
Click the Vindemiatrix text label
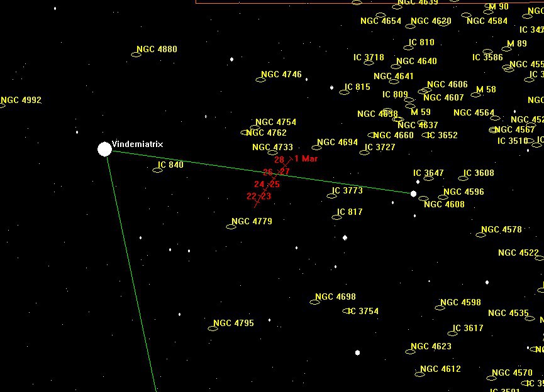[x=137, y=144]
